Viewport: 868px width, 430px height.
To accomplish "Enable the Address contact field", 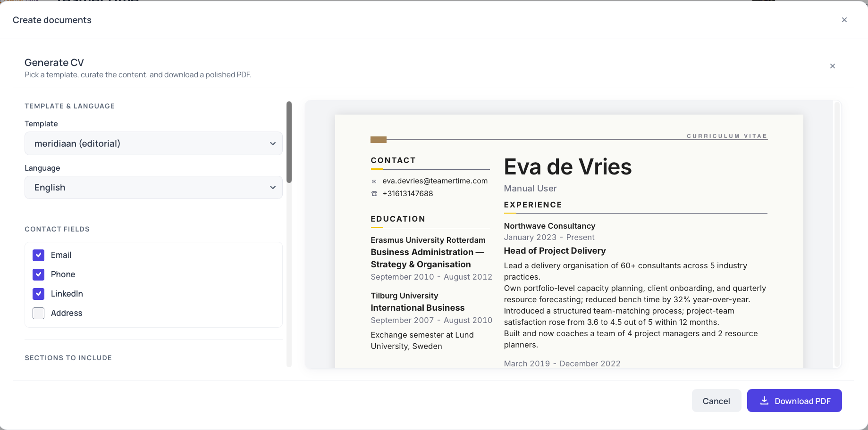I will (x=39, y=313).
